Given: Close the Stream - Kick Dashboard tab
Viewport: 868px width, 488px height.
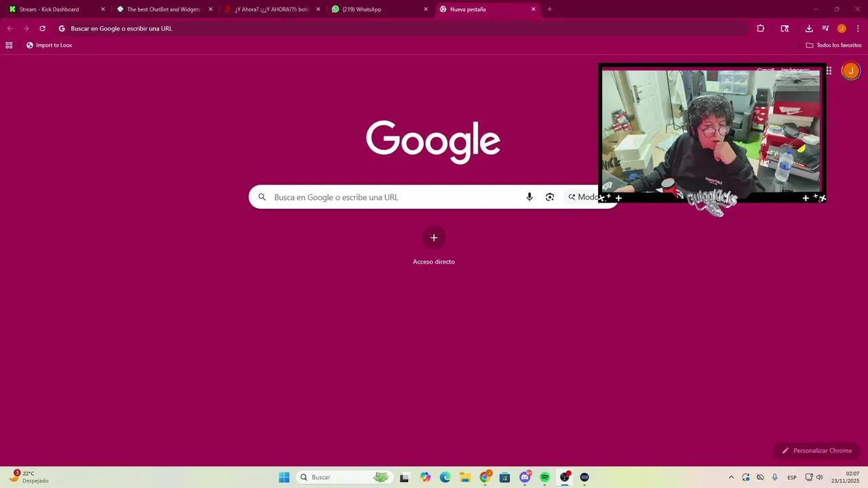Looking at the screenshot, I should coord(103,9).
